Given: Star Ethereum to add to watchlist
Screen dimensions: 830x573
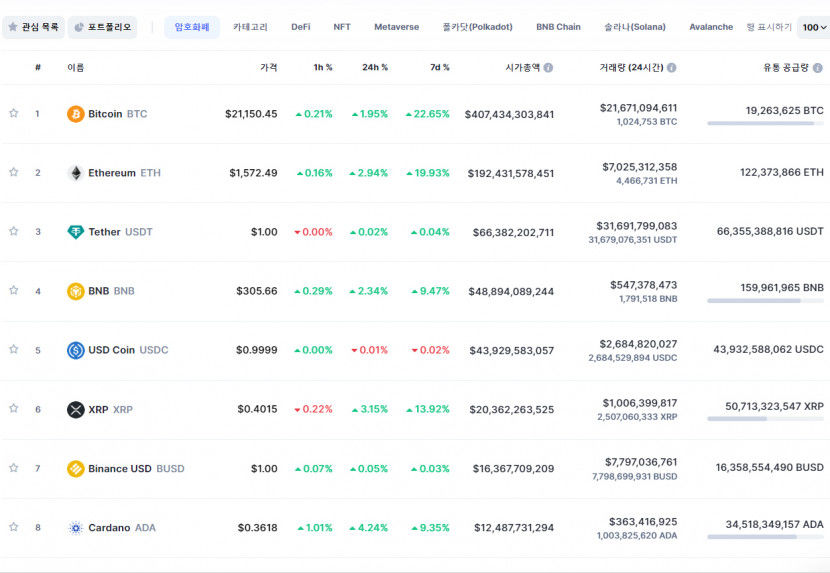Looking at the screenshot, I should point(14,172).
